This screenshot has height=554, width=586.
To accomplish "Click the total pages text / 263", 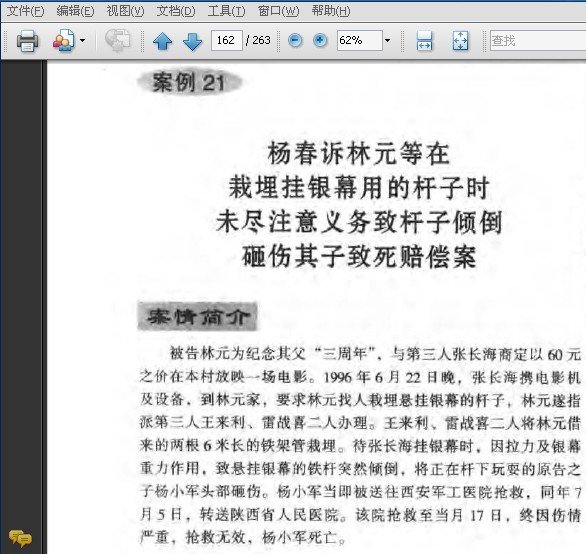I will pos(258,40).
